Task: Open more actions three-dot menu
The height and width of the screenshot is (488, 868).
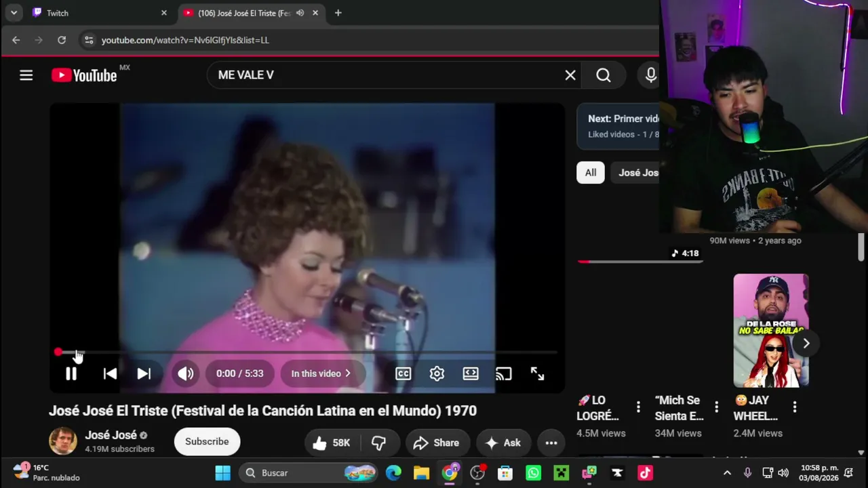Action: (551, 443)
